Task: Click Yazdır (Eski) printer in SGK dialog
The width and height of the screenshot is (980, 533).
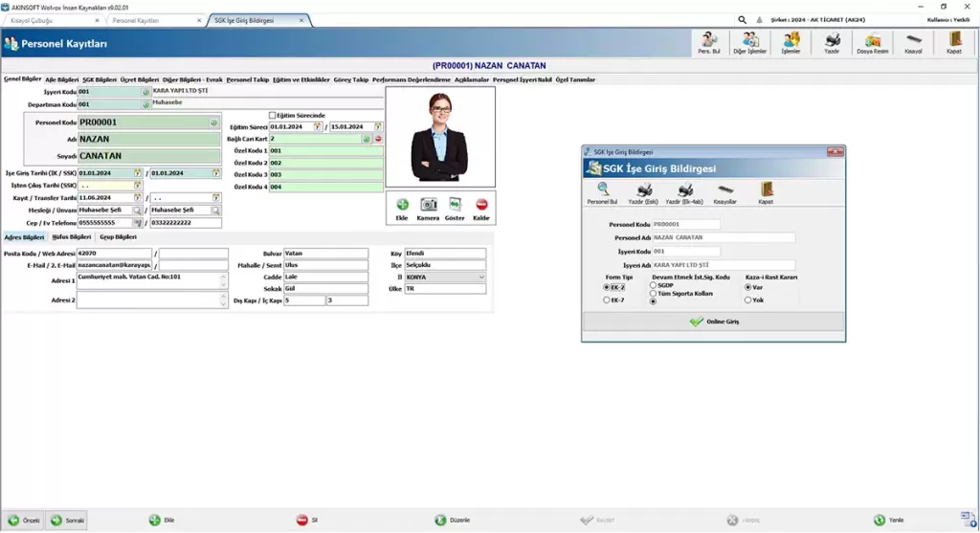Action: 643,193
